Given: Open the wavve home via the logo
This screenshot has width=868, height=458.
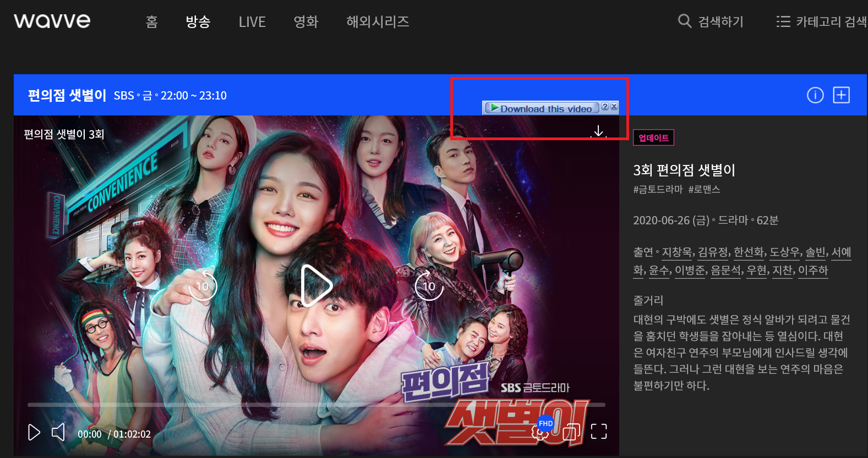Looking at the screenshot, I should pyautogui.click(x=52, y=21).
